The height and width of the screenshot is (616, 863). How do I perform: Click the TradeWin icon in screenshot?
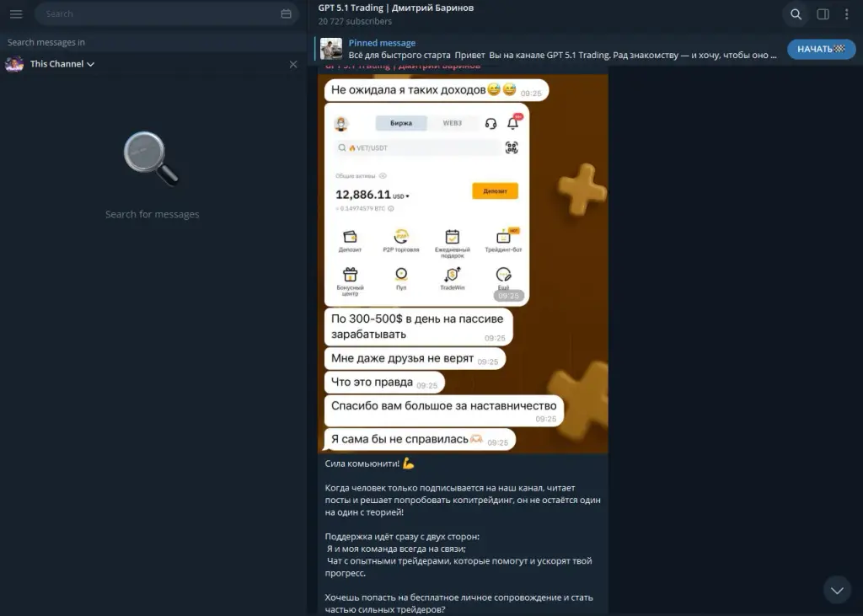pos(453,274)
